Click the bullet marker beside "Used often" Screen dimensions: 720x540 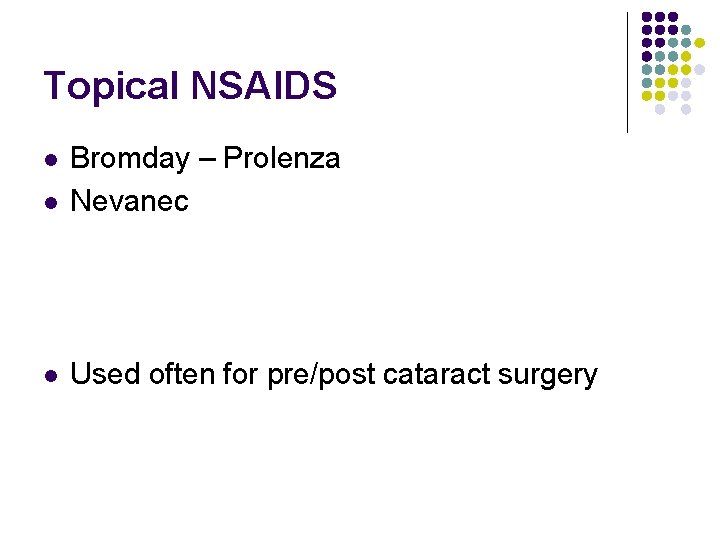[x=51, y=376]
